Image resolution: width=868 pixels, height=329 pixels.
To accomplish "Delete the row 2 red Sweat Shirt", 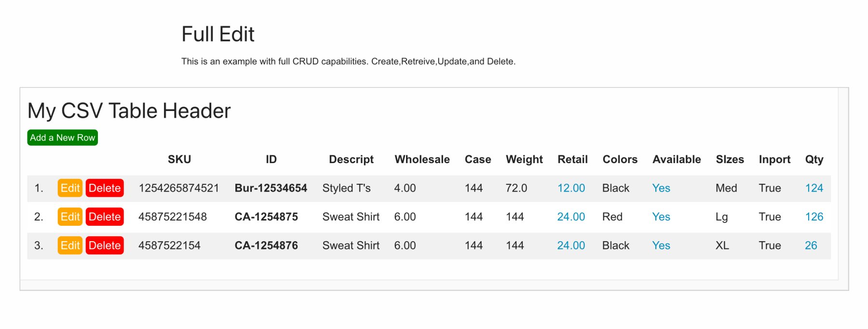I will click(105, 217).
